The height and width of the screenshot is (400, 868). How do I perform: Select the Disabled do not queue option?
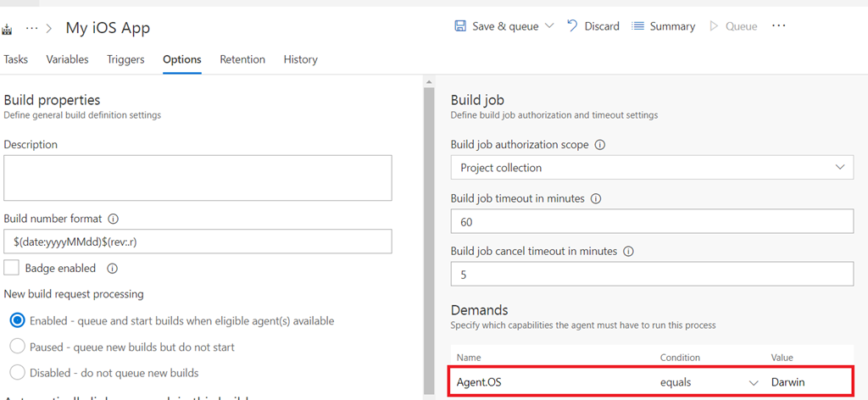(17, 373)
